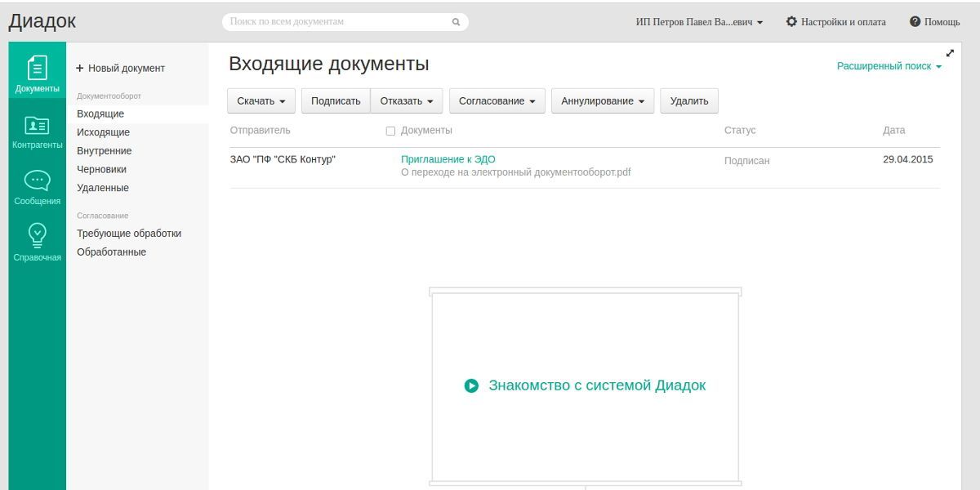Click the Подписан status
Screen dimensions: 980x490
pyautogui.click(x=746, y=161)
